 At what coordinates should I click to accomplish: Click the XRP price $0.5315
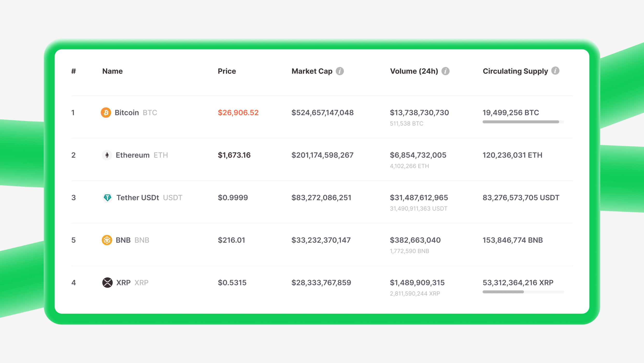232,282
